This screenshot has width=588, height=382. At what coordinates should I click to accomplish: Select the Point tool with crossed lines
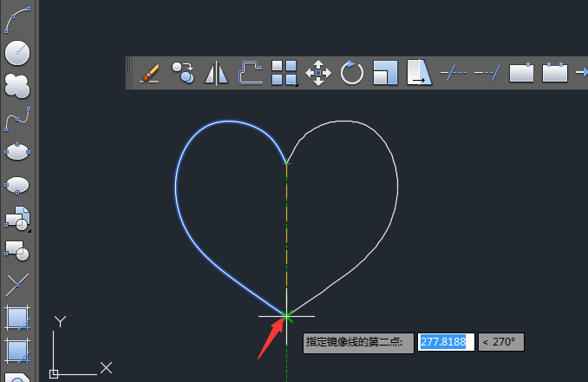(x=17, y=285)
